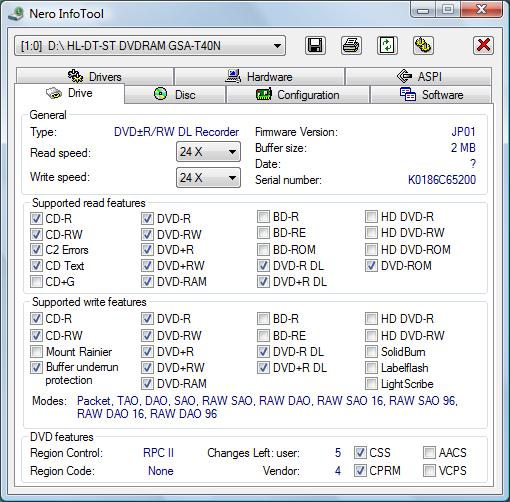Screen dimensions: 510x502
Task: Click the yellow gears configuration icon
Action: [x=423, y=45]
